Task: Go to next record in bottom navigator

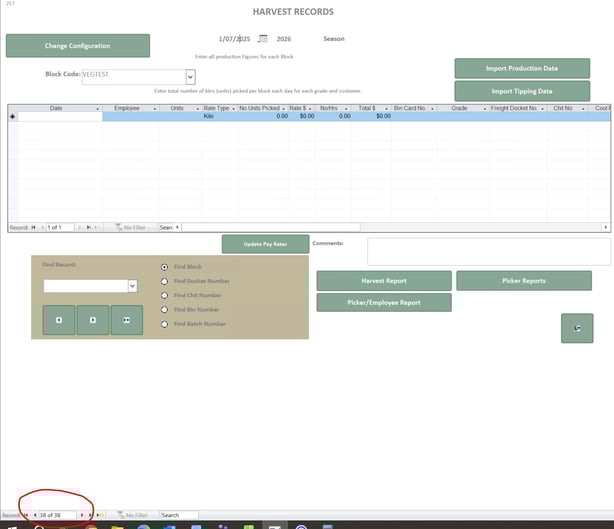Action: point(83,515)
